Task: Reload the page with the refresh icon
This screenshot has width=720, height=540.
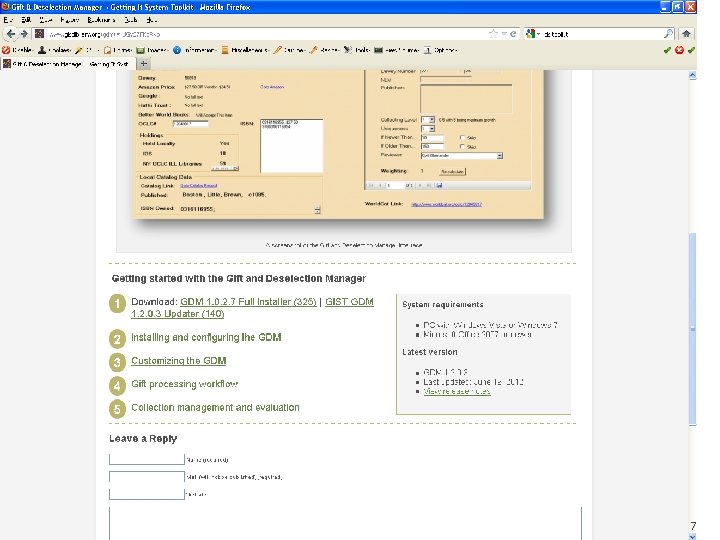Action: 513,34
